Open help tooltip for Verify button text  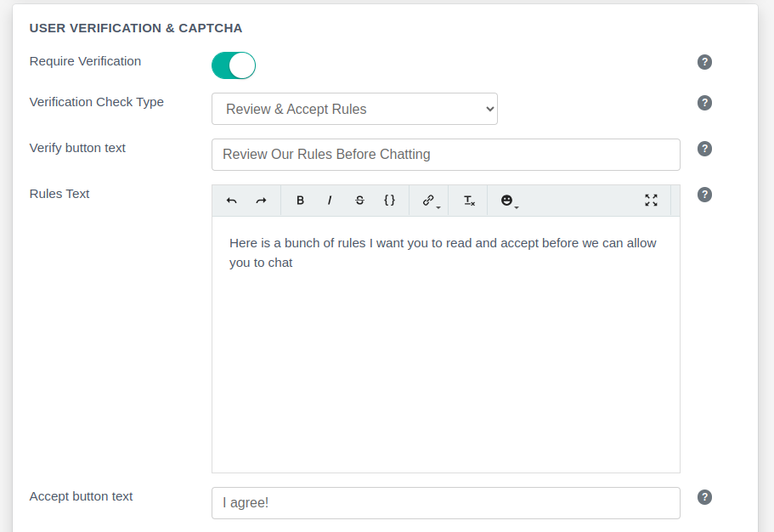tap(704, 149)
